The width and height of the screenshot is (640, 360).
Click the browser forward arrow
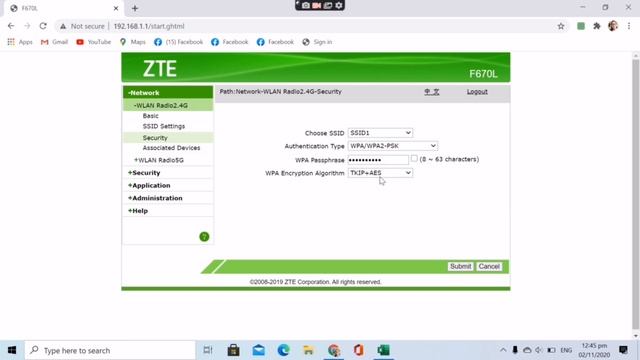click(x=27, y=26)
